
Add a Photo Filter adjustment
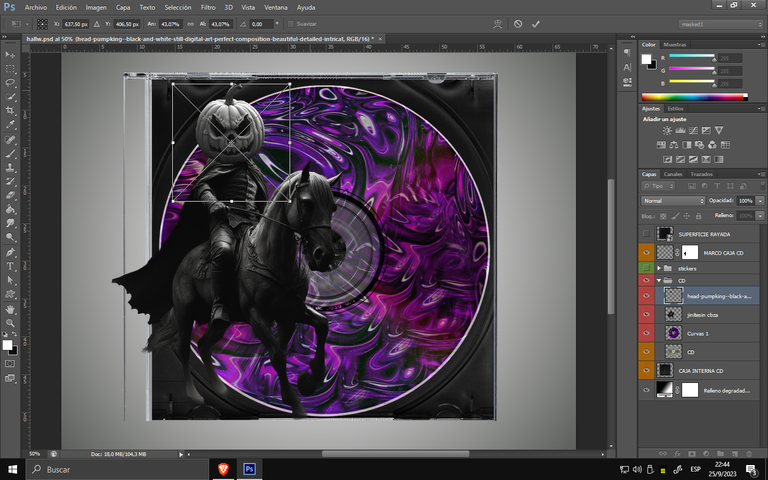(699, 144)
